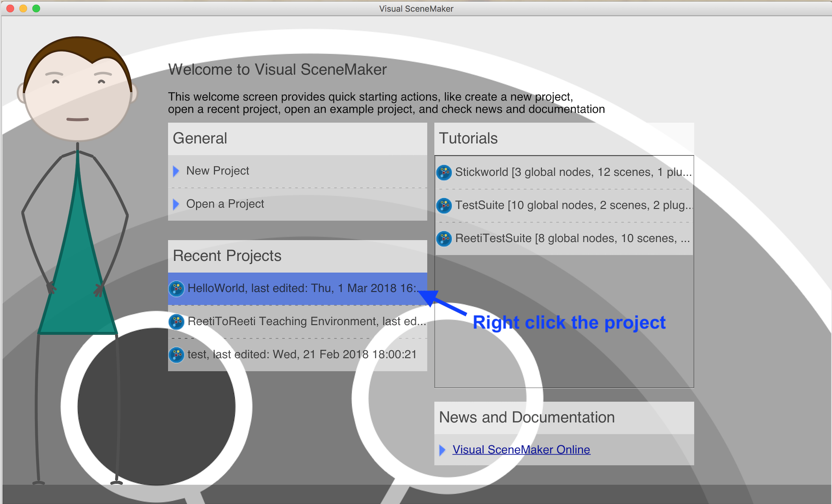Open ReetiToReeti Teaching Environment recent project
Screen dimensions: 832x504
306,321
